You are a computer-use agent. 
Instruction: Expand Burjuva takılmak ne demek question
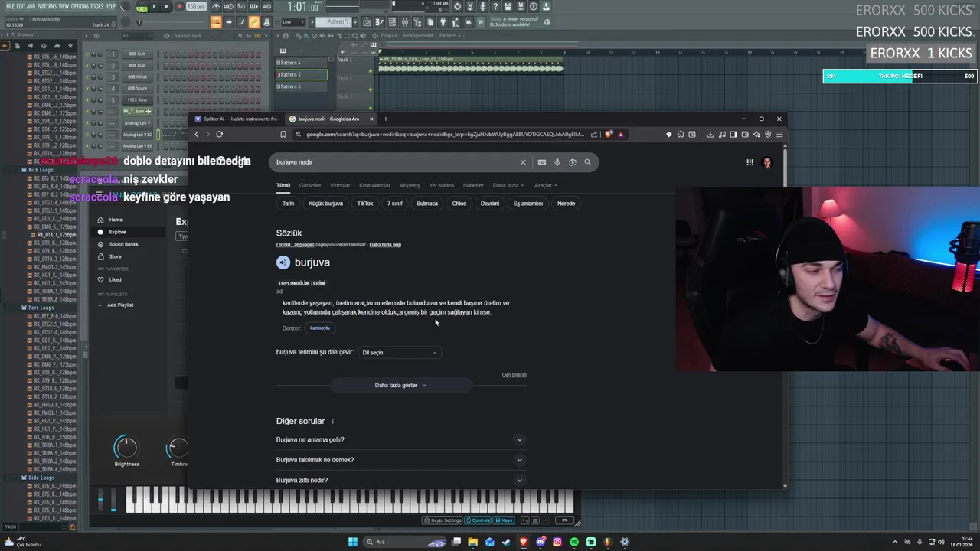pos(401,460)
